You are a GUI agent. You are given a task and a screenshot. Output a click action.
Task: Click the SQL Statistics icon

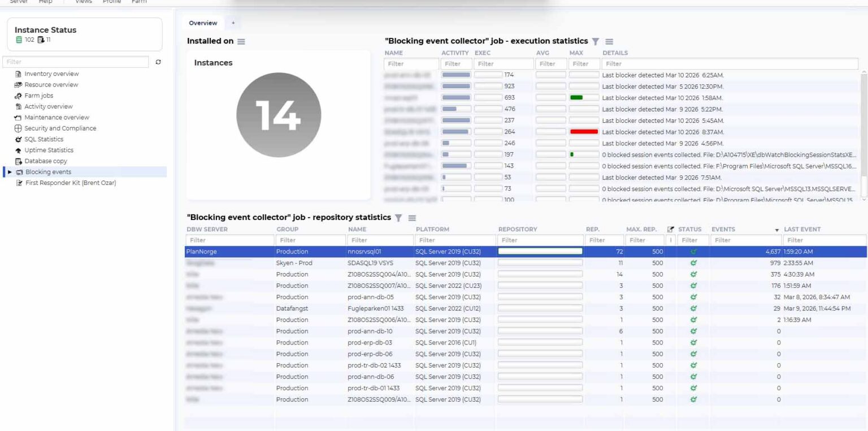[x=19, y=139]
